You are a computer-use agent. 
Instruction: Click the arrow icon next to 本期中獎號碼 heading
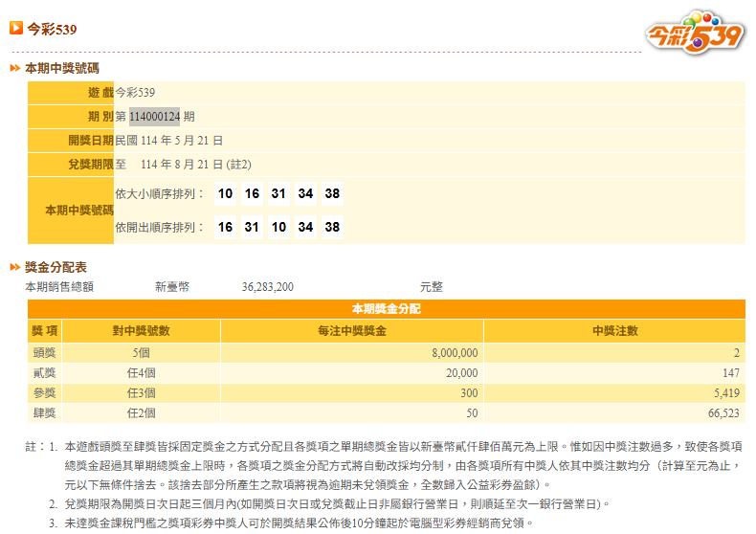pyautogui.click(x=15, y=69)
